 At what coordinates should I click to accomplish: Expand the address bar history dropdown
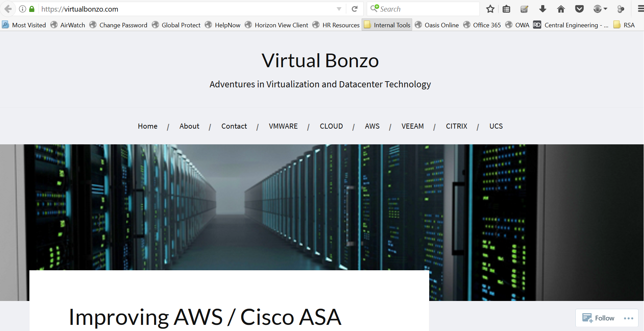point(339,9)
